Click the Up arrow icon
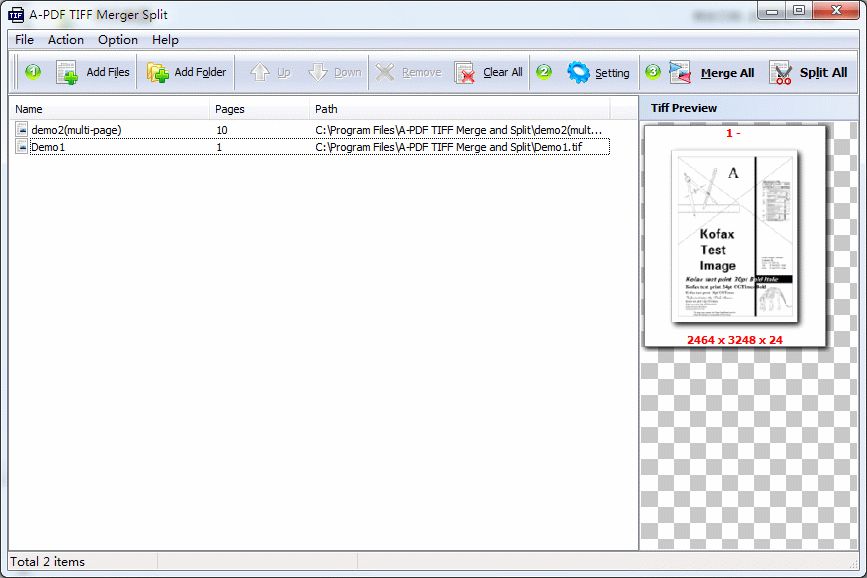This screenshot has height=578, width=867. pos(260,72)
